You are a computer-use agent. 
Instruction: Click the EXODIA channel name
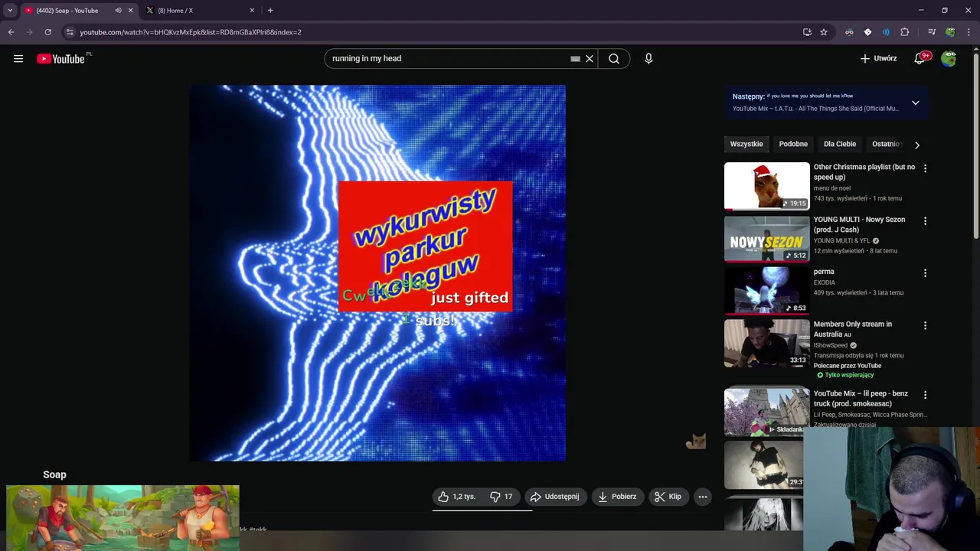click(825, 282)
